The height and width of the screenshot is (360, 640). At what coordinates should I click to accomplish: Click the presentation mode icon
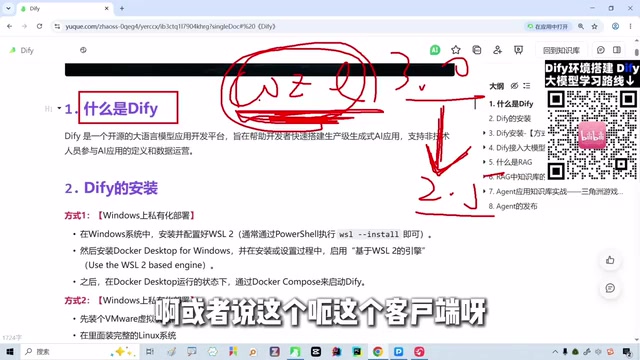click(x=518, y=50)
